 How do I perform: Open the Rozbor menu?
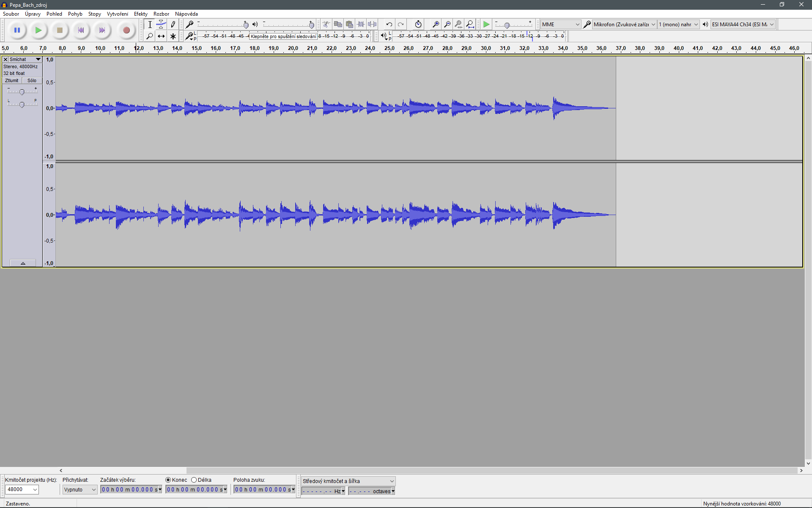point(161,14)
